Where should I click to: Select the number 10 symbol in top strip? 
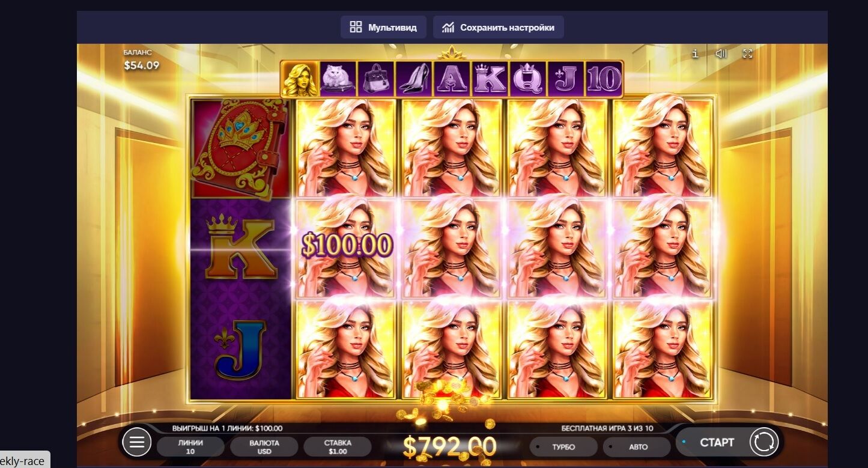(603, 79)
